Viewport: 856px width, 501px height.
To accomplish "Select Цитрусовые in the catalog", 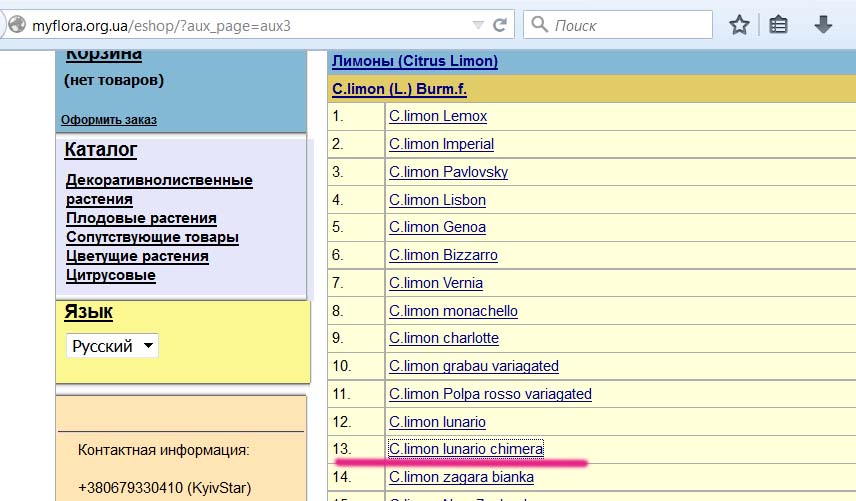I will (x=110, y=275).
